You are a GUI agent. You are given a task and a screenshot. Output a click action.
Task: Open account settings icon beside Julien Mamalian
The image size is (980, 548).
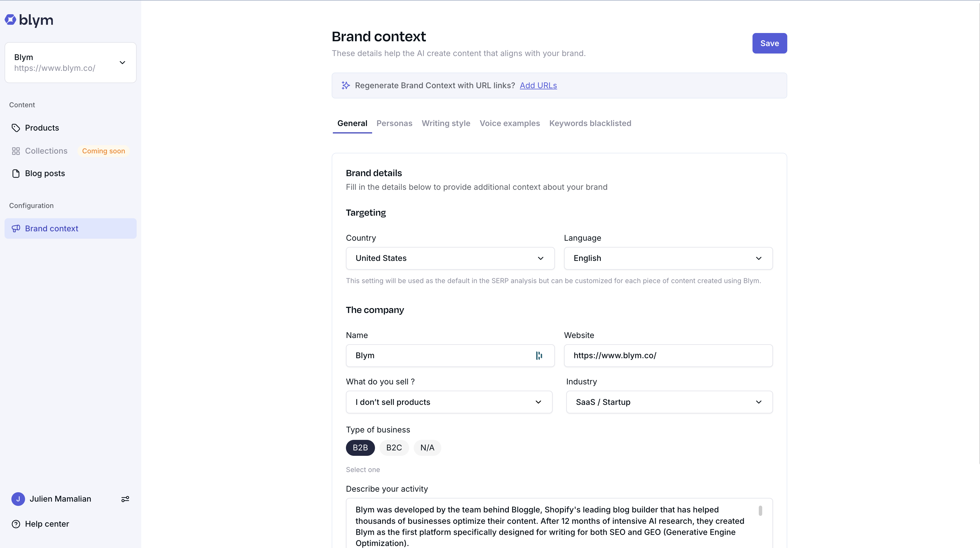click(125, 499)
